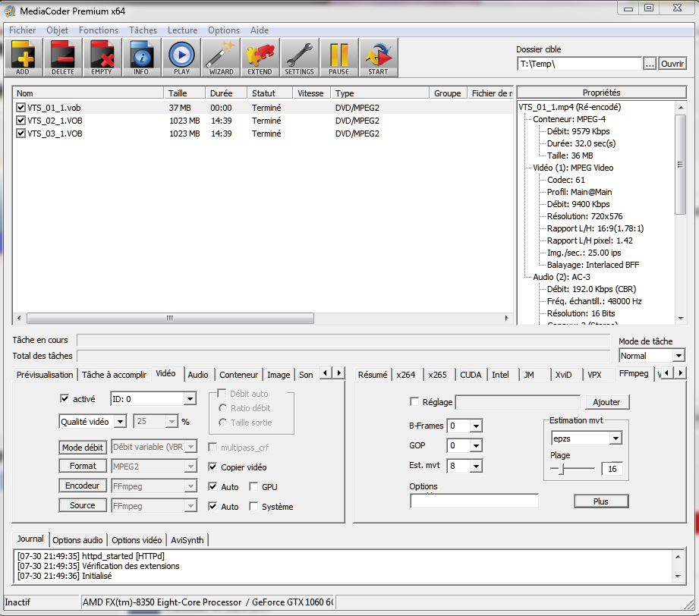Uncheck the VTS_01_1.vob file checkbox
The height and width of the screenshot is (616, 699).
20,108
